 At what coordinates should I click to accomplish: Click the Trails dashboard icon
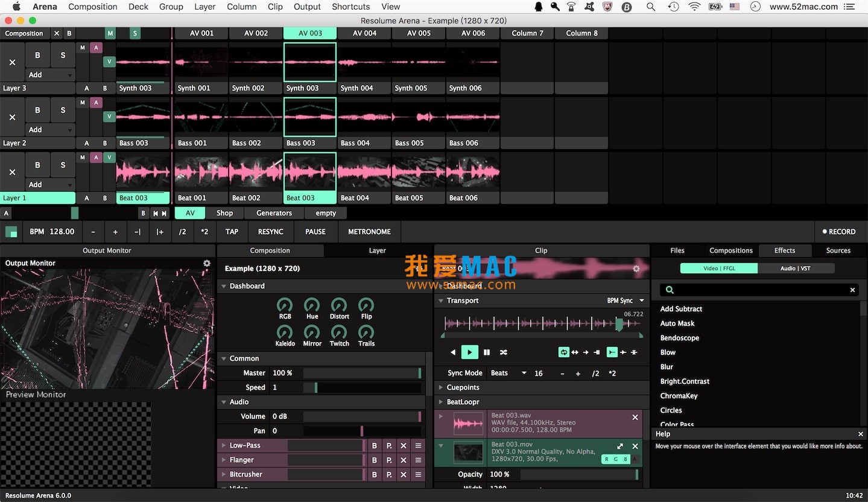366,332
